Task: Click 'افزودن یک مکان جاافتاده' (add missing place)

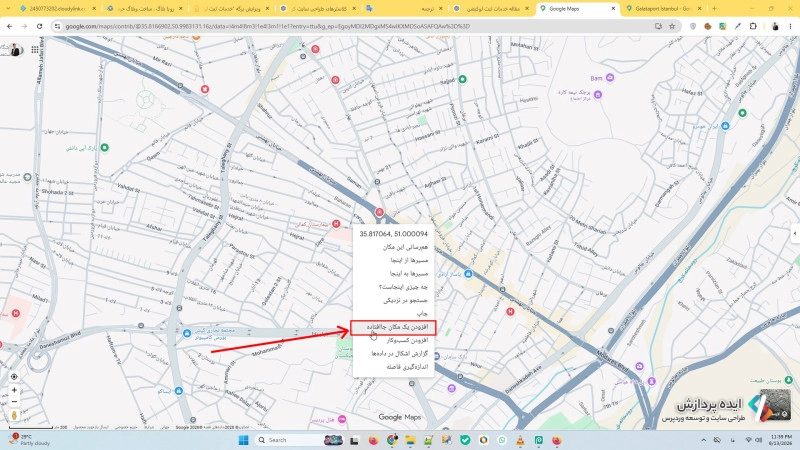Action: pos(393,327)
